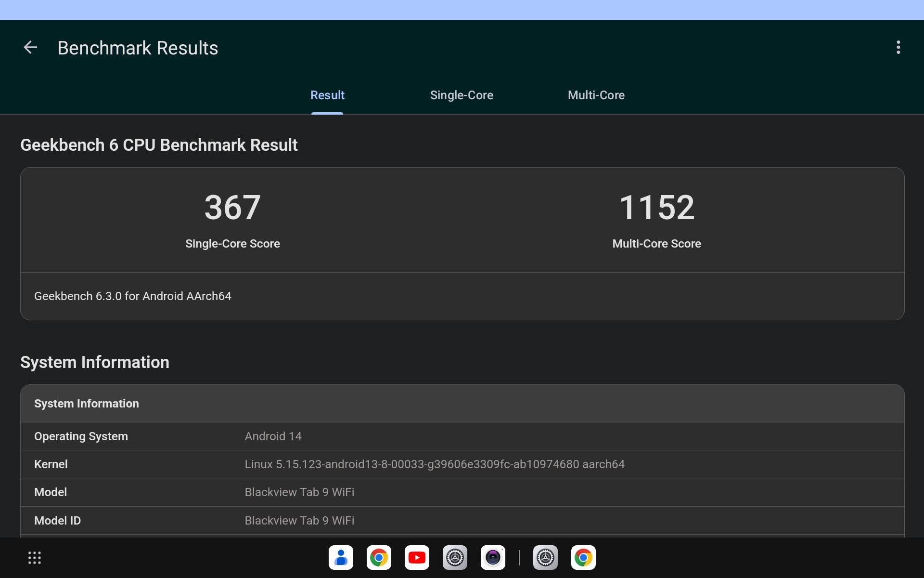Launch the Camera app from taskbar

(493, 558)
